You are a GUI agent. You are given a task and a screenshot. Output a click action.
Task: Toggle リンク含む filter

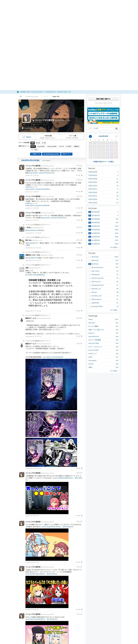(x=35, y=150)
